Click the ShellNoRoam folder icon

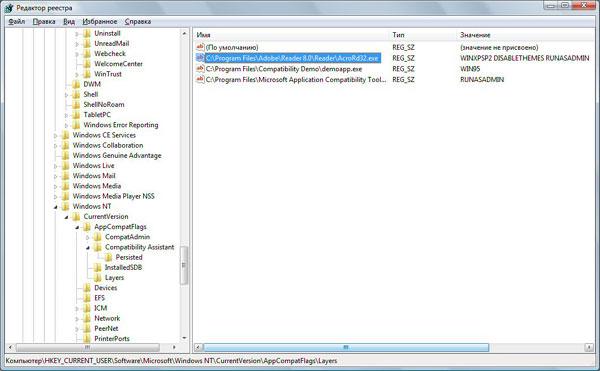point(77,104)
